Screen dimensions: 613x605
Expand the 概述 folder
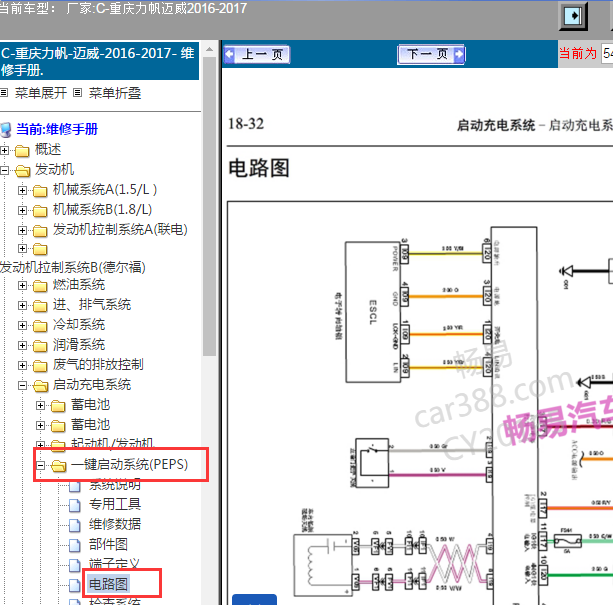click(x=4, y=150)
